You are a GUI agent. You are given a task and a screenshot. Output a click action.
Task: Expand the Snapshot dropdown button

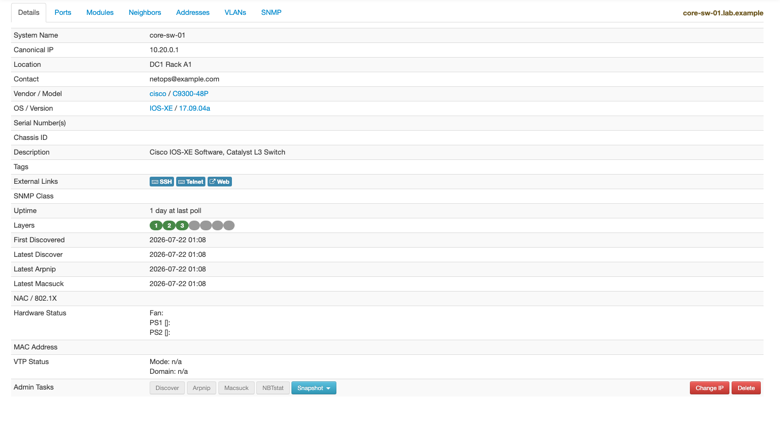click(x=313, y=388)
